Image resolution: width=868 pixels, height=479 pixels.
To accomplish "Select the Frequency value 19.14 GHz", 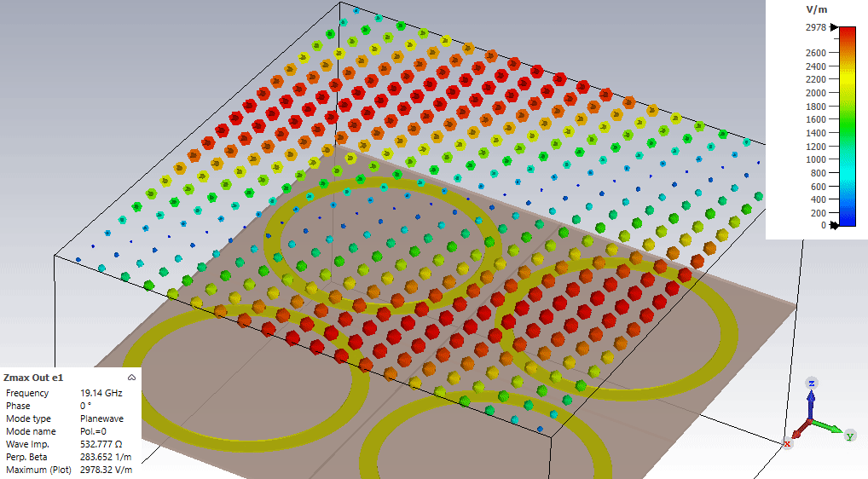I will (x=101, y=393).
